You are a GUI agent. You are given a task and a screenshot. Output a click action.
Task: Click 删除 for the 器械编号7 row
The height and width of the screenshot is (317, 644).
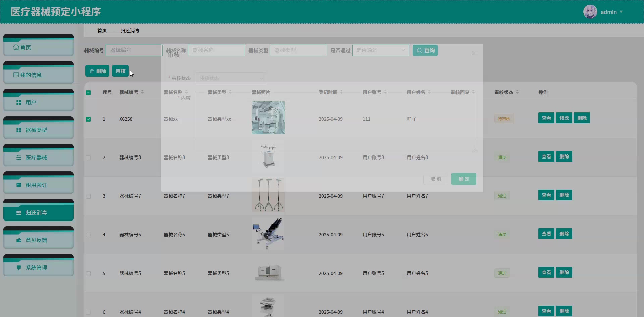pyautogui.click(x=564, y=195)
